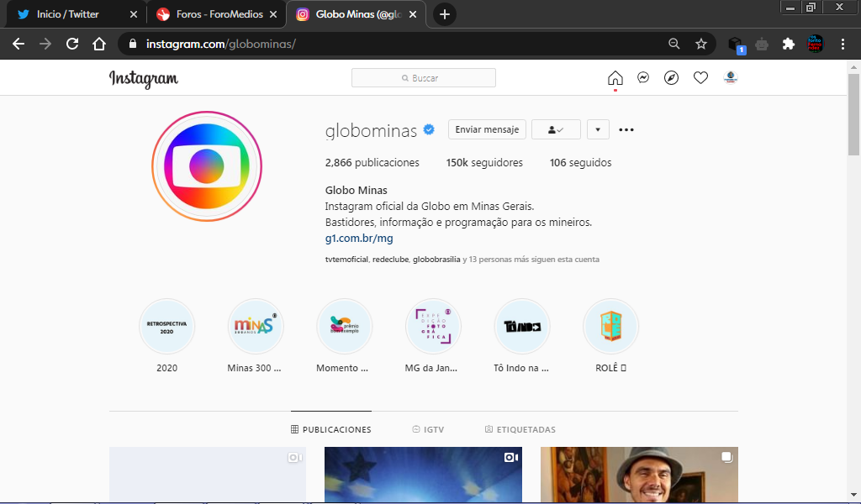The width and height of the screenshot is (861, 504).
Task: Select the PUBLICACIONES tab
Action: click(331, 429)
